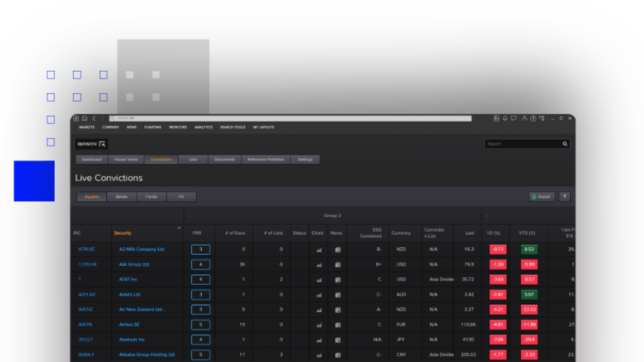Navigate back with the left arrow
This screenshot has height=362, width=644.
click(x=94, y=118)
